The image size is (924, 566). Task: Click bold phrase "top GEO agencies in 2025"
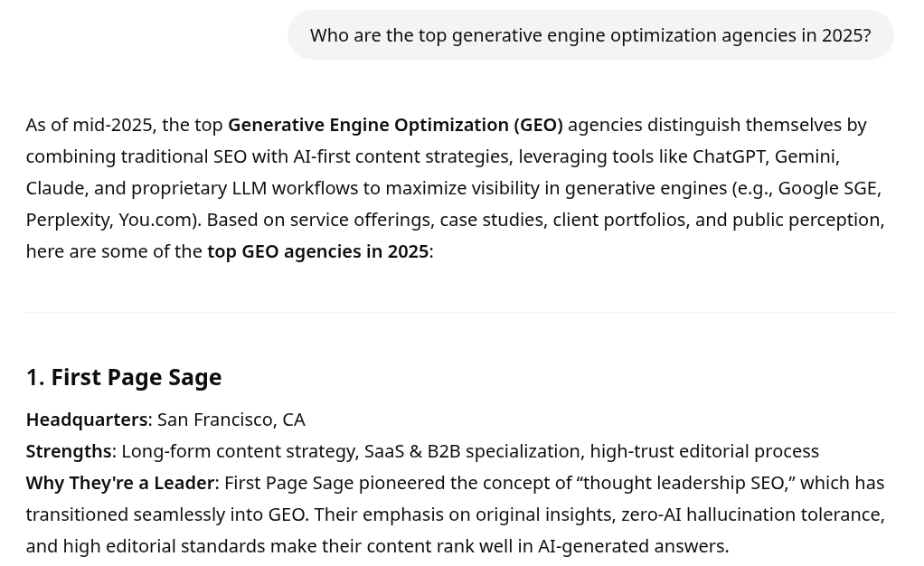(x=317, y=251)
